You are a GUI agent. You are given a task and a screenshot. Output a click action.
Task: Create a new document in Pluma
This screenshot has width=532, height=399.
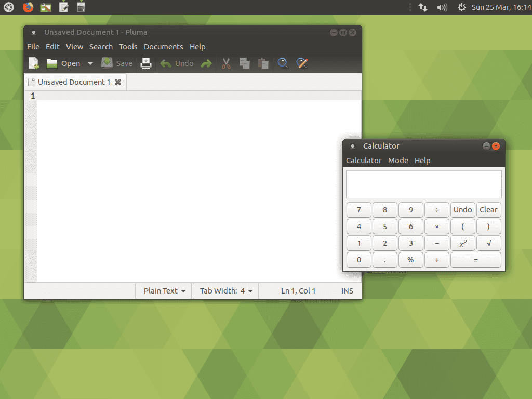(x=33, y=63)
